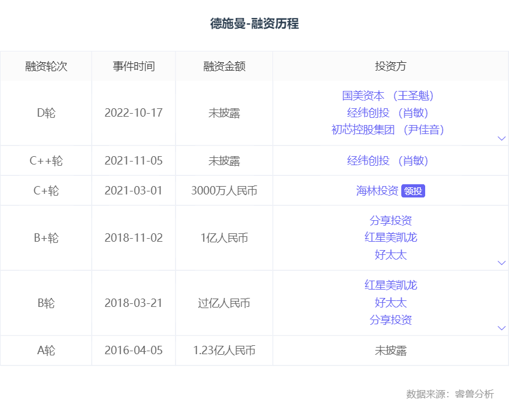This screenshot has height=420, width=509.
Task: Open 分享投资 link in B+轮 row
Action: pos(391,221)
